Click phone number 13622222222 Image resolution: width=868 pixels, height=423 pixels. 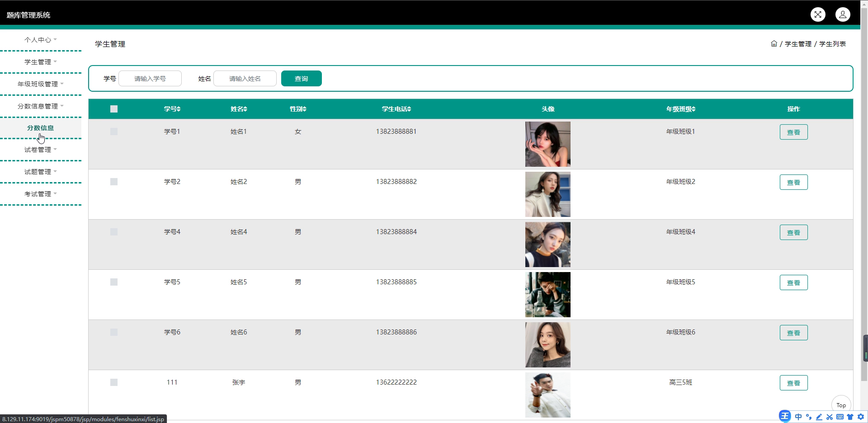pos(396,382)
